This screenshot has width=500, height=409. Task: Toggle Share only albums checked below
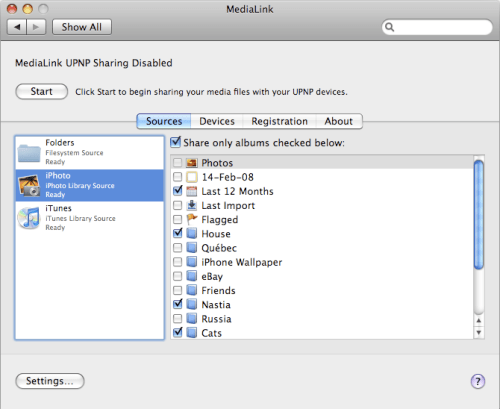pyautogui.click(x=176, y=142)
